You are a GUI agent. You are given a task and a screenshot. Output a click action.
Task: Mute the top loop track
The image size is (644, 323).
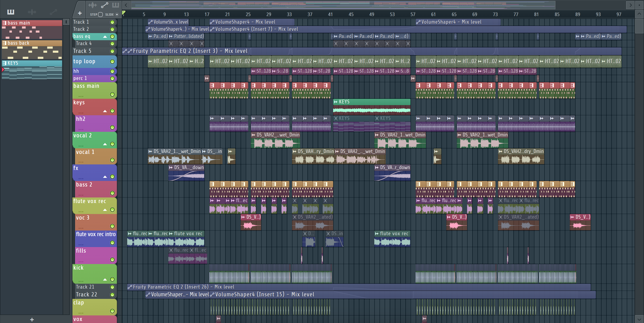[x=112, y=61]
